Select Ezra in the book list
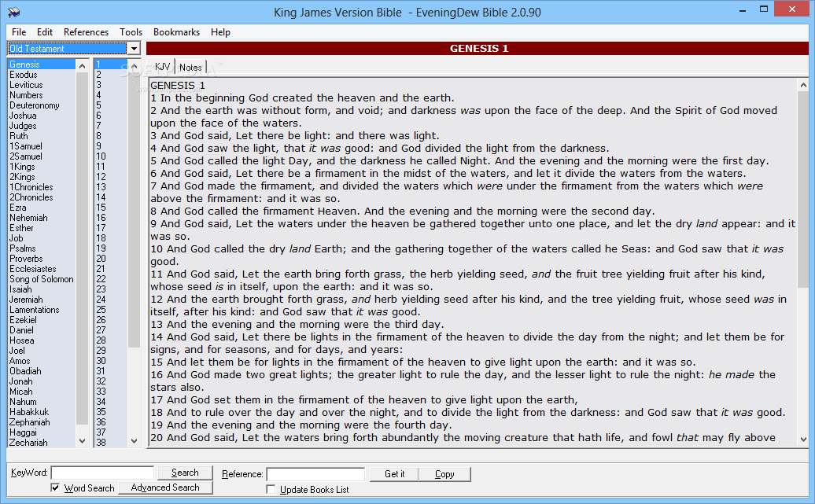Viewport: 815px width, 504px height. (x=42, y=208)
